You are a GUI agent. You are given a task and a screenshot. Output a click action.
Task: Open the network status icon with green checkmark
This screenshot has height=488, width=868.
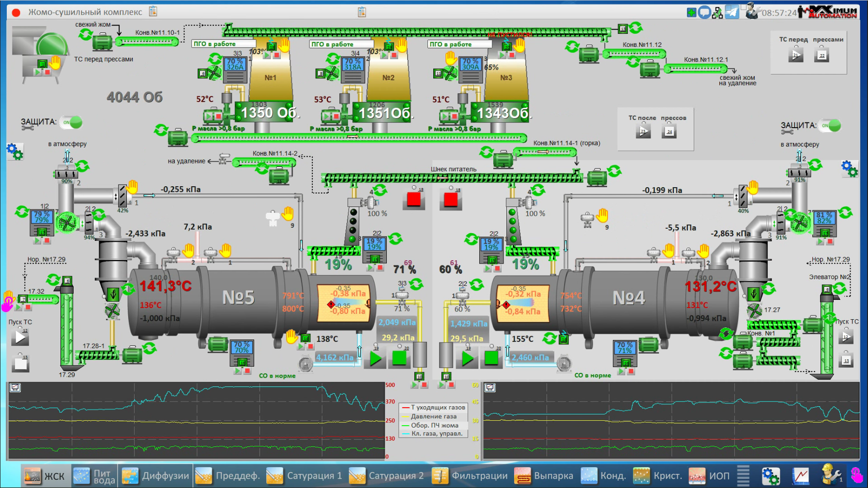(717, 13)
